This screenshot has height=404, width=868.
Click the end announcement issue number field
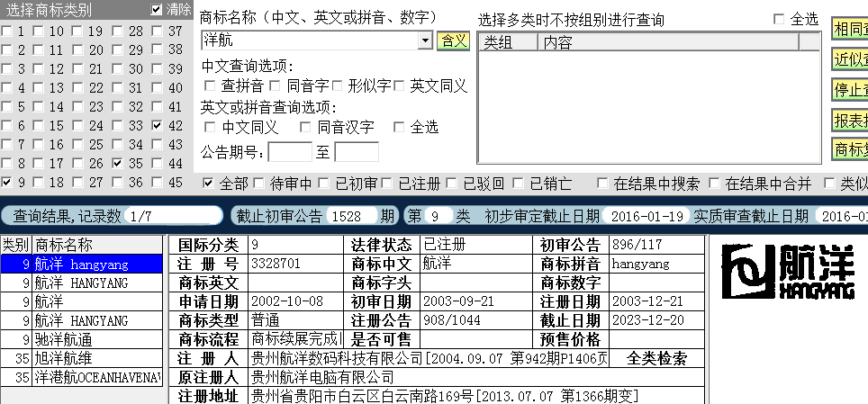click(357, 152)
